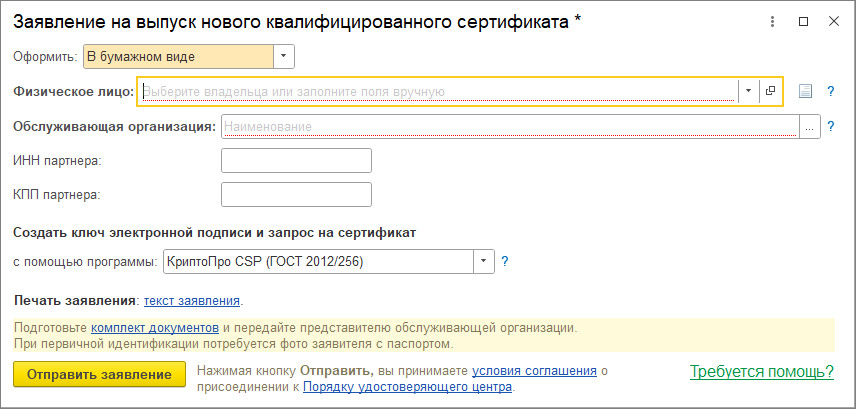
Task: Click the document list icon next to Физическое лицо
Action: click(x=806, y=92)
